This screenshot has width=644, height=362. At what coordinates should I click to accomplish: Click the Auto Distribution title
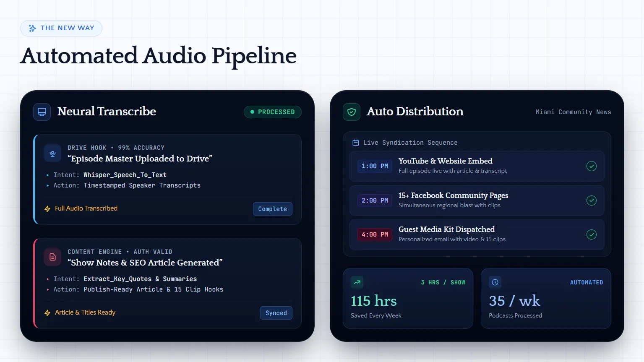(x=415, y=111)
